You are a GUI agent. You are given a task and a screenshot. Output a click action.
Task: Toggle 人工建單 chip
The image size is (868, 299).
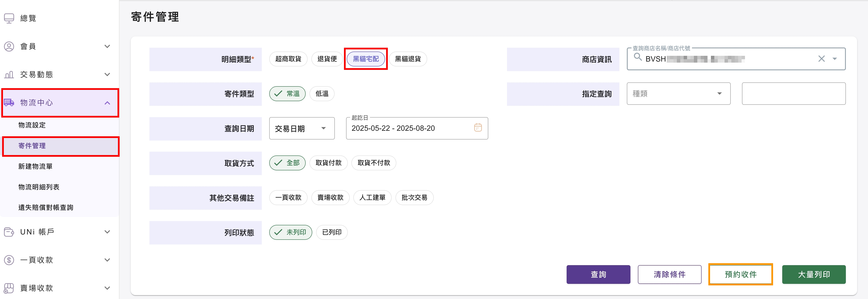(372, 198)
